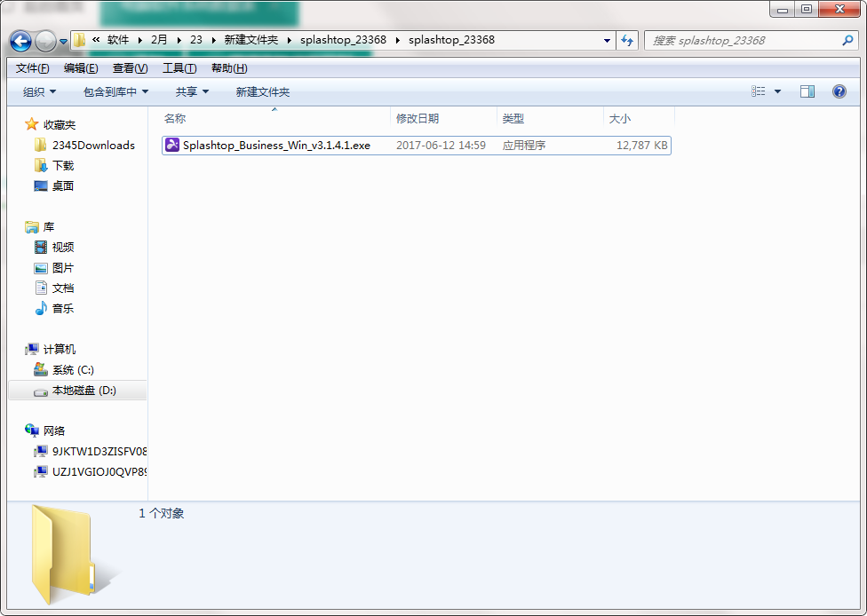Viewport: 867px width, 616px height.
Task: Open the 系统 (C:) drive
Action: click(73, 370)
